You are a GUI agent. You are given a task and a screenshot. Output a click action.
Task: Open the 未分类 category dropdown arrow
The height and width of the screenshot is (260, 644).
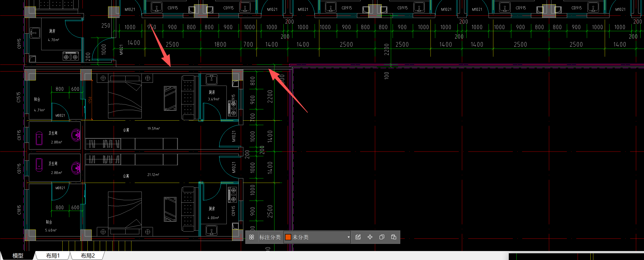(348, 237)
